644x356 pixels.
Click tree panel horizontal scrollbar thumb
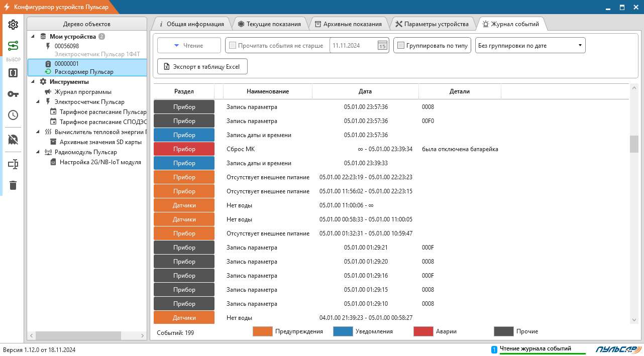(x=78, y=335)
